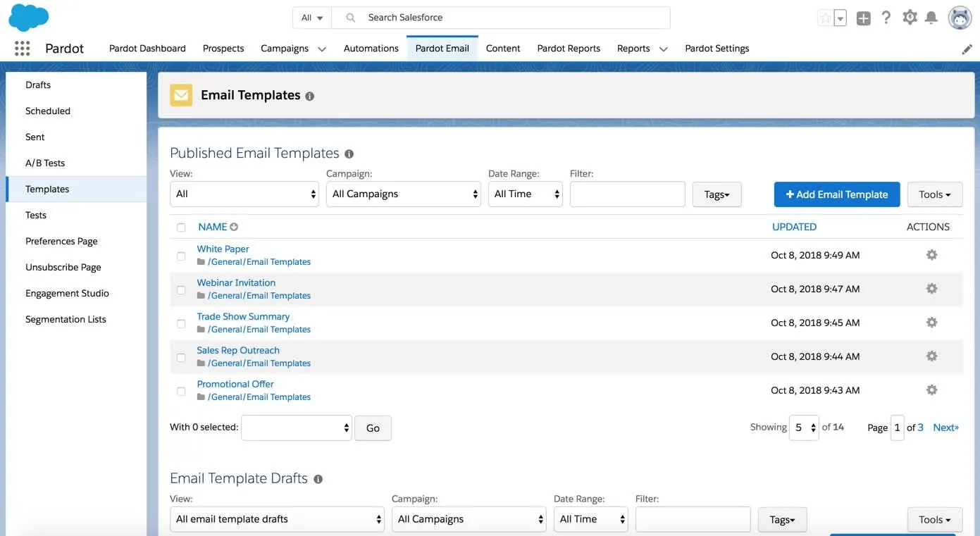Check notifications via the bell icon
The image size is (980, 536).
click(x=931, y=17)
